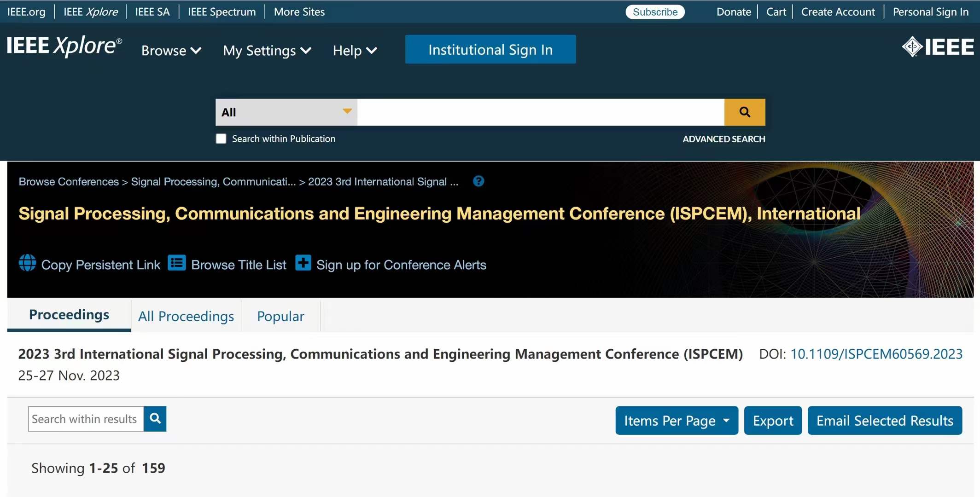Screen dimensions: 980x497
Task: Open IEEE Xplore link in the top bar
Action: 91,12
